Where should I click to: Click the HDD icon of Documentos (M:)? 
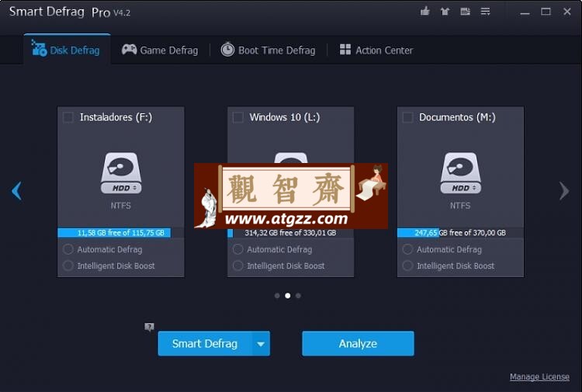pyautogui.click(x=460, y=172)
